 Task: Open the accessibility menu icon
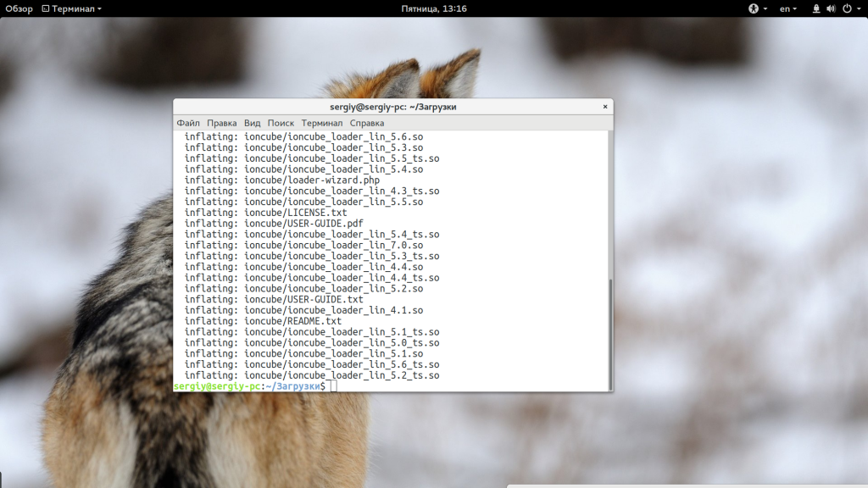tap(753, 8)
